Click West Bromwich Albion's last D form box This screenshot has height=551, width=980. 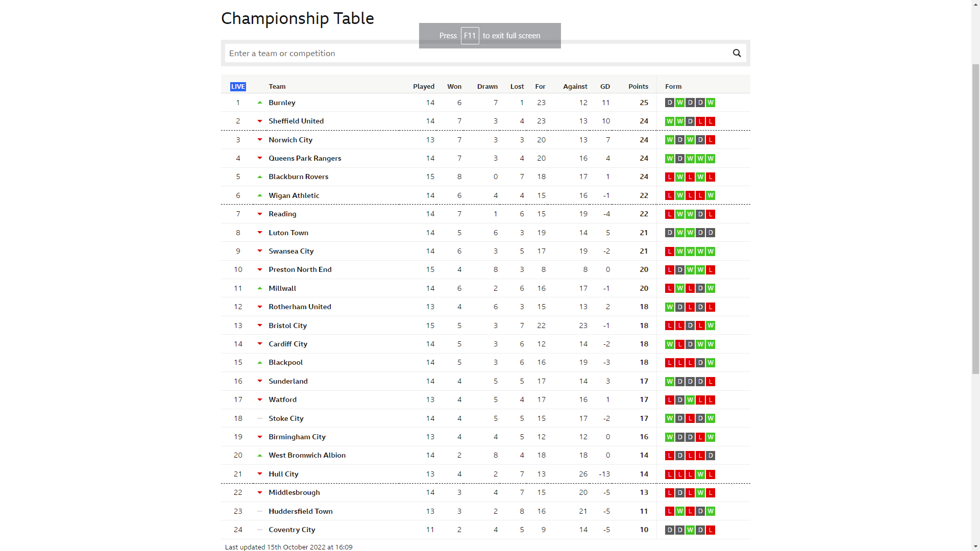[710, 456]
